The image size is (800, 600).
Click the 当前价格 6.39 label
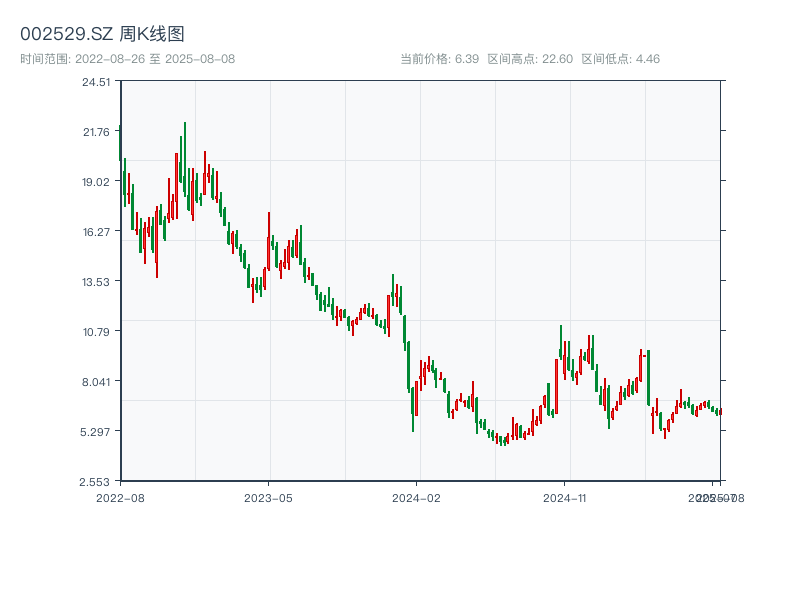click(x=439, y=59)
